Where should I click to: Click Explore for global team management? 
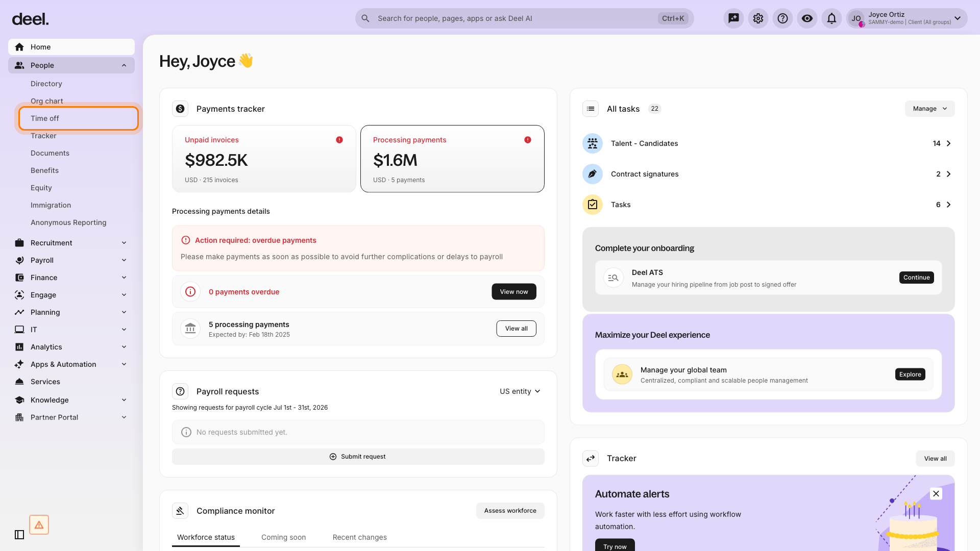click(910, 374)
